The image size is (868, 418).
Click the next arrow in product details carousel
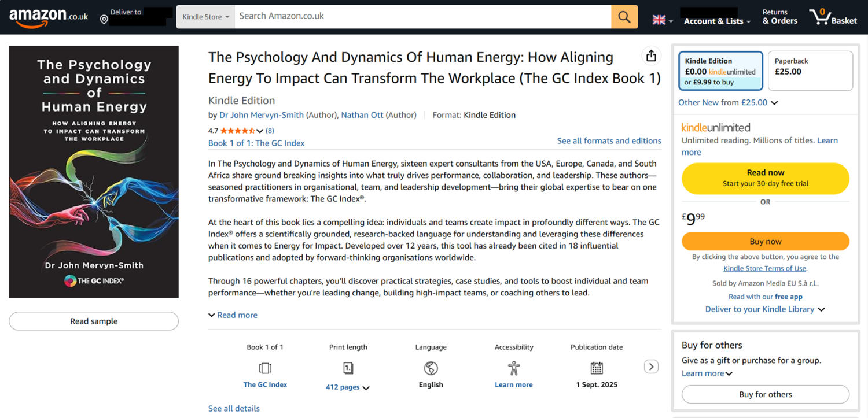(651, 367)
